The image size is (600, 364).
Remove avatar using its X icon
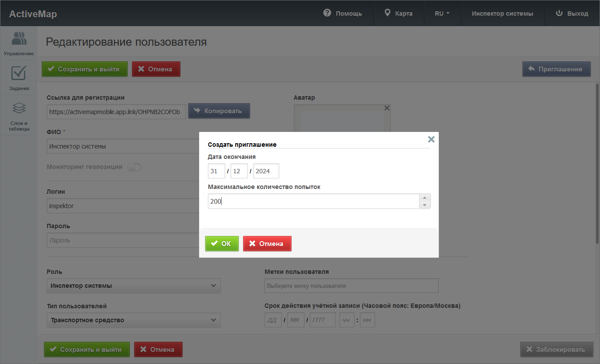click(x=386, y=108)
